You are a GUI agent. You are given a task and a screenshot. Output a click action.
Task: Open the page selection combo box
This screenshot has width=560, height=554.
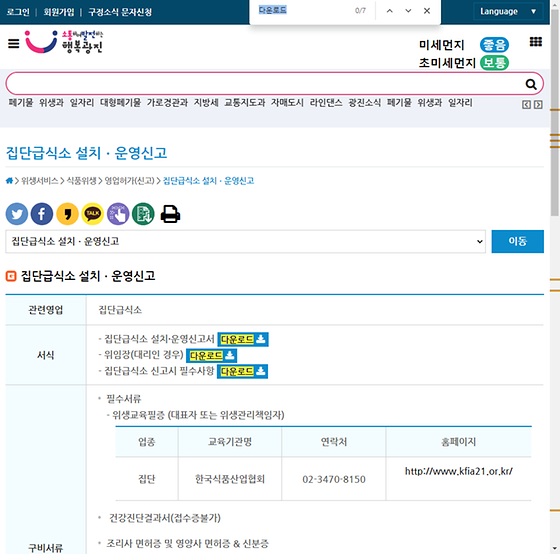coord(245,241)
